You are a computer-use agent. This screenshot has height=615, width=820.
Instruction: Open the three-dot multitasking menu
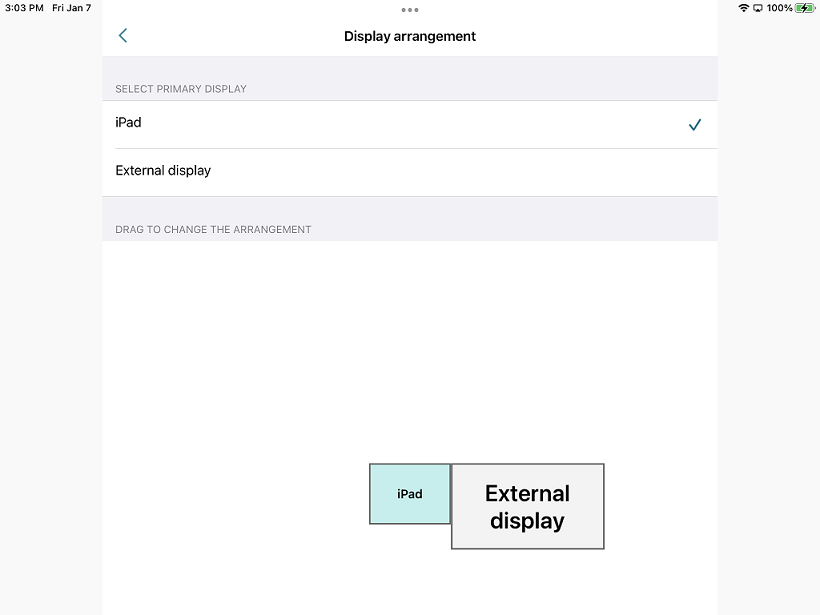(x=410, y=9)
